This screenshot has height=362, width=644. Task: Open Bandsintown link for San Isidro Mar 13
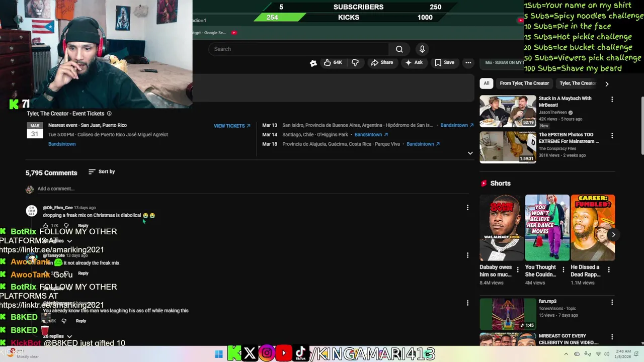click(457, 125)
